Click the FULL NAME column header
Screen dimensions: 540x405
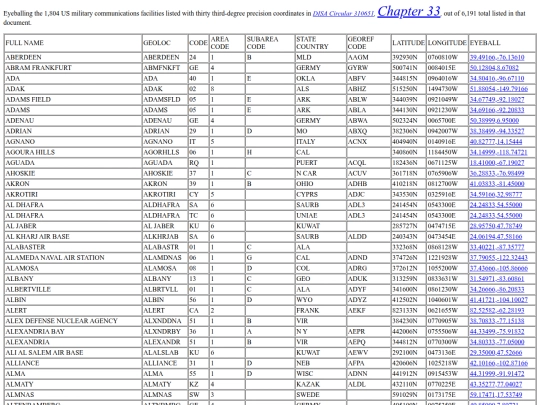[x=73, y=43]
